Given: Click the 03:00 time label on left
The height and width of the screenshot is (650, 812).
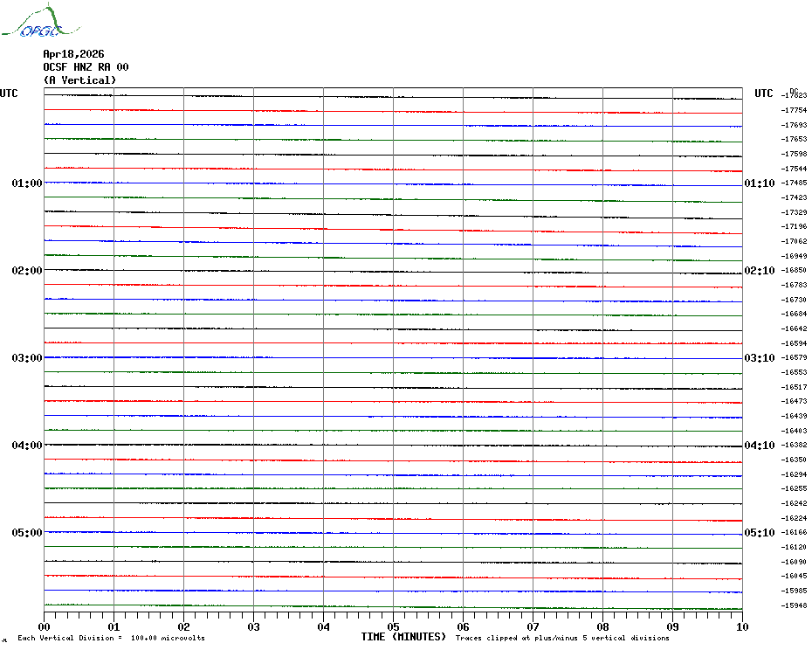Looking at the screenshot, I should pos(27,358).
